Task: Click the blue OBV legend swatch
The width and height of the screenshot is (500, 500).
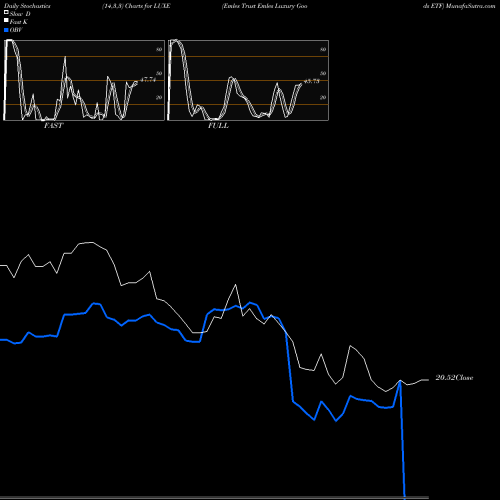Action: [x=6, y=30]
